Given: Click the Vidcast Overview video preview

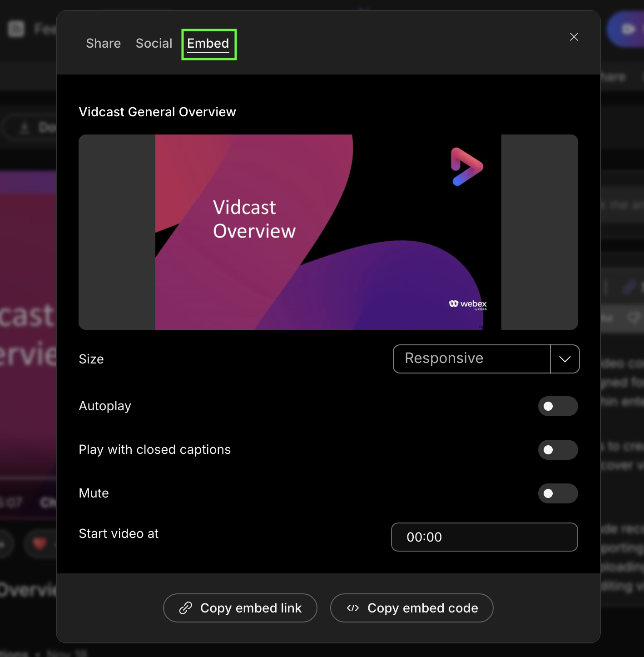Looking at the screenshot, I should pyautogui.click(x=328, y=232).
